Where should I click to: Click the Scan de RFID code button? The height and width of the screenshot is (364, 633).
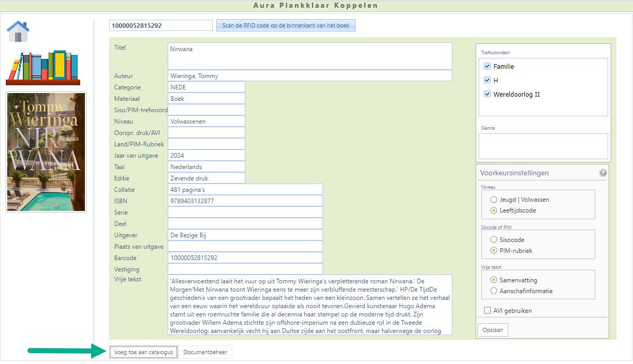tap(286, 25)
